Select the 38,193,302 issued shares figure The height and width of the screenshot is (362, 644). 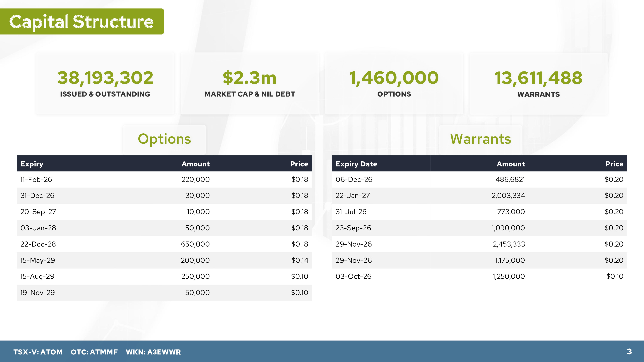click(x=105, y=78)
